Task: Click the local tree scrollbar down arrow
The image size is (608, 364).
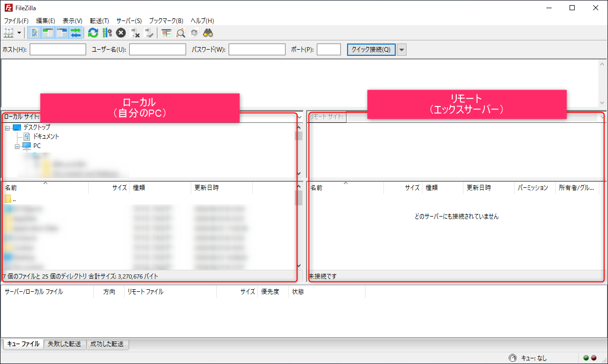Action: coord(298,174)
